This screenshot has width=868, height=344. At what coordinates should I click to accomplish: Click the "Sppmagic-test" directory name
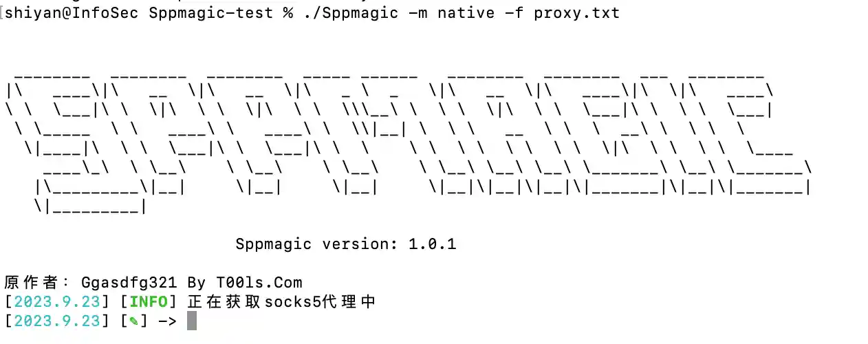click(x=210, y=13)
